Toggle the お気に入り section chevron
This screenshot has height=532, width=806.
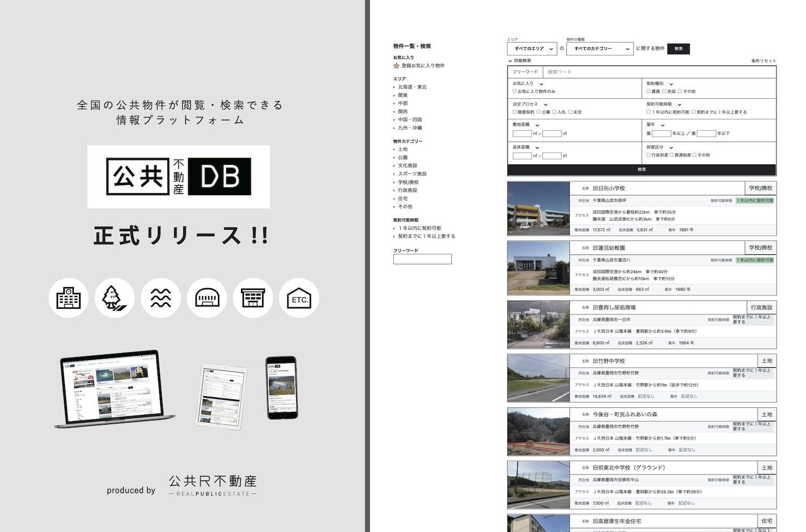tap(541, 84)
